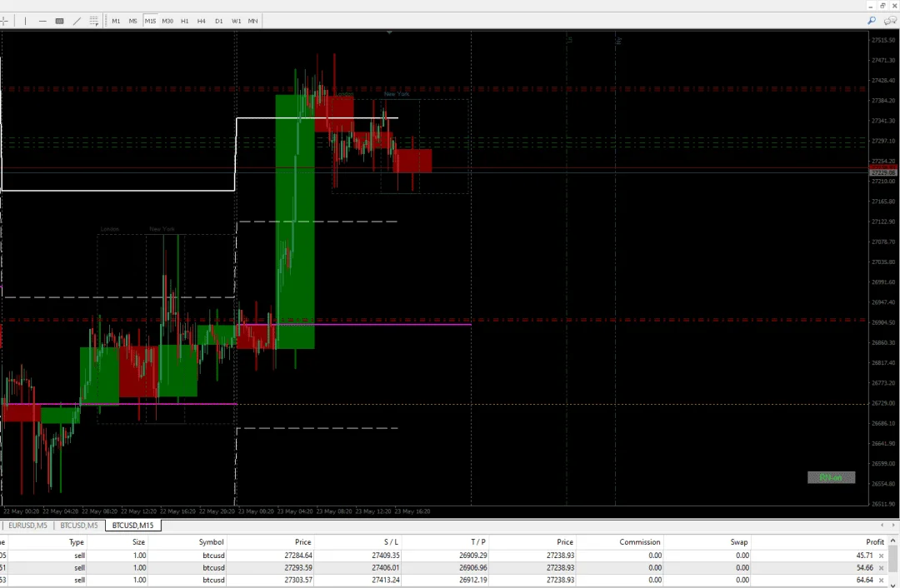Image resolution: width=900 pixels, height=588 pixels.
Task: Open the chat bubbles icon
Action: tap(890, 21)
